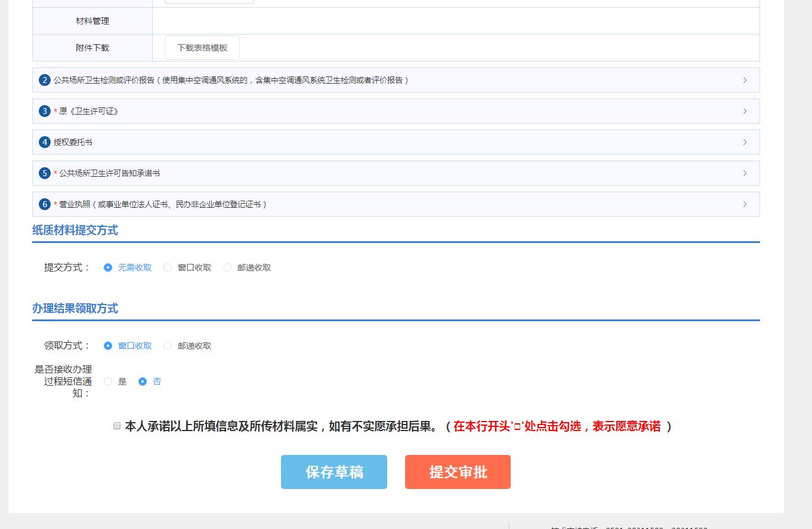Click the circled 3 icon beside 原《卫生许可证》
Image resolution: width=812 pixels, height=529 pixels.
(x=44, y=110)
